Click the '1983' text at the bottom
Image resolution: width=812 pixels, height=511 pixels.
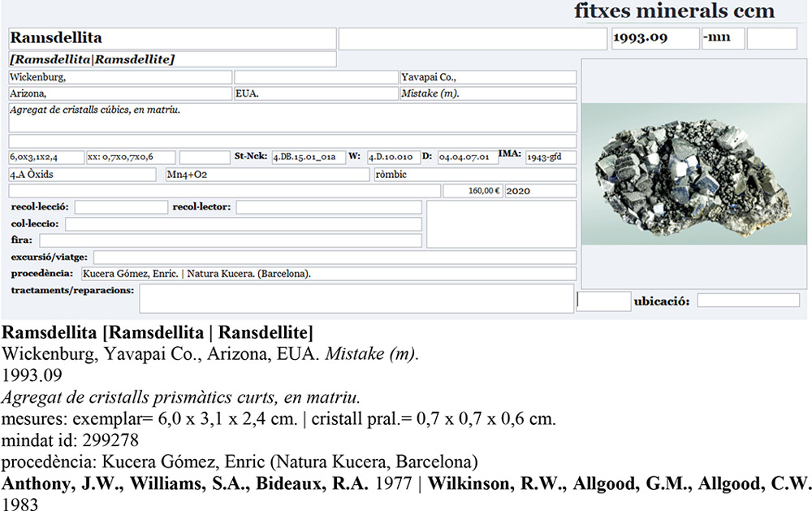click(19, 504)
